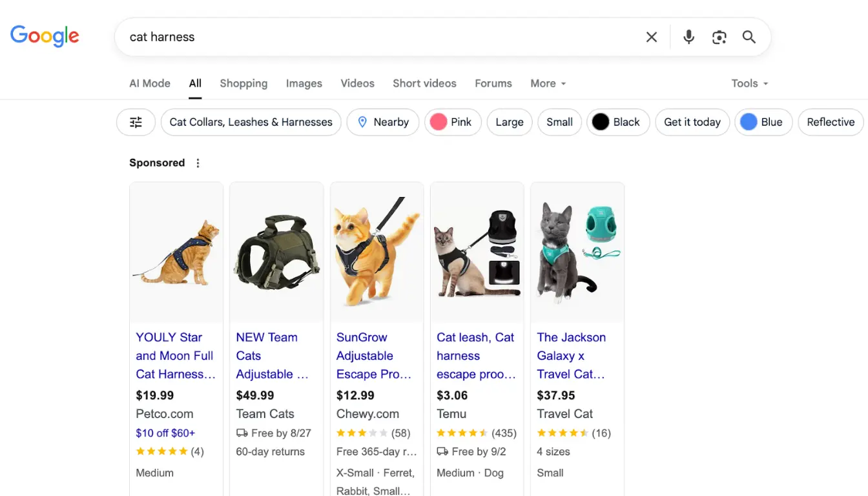Click the search magnifying glass icon
This screenshot has width=868, height=496.
coord(749,37)
